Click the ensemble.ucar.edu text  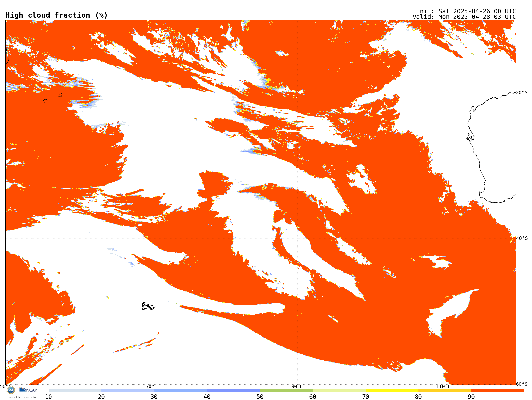click(22, 397)
